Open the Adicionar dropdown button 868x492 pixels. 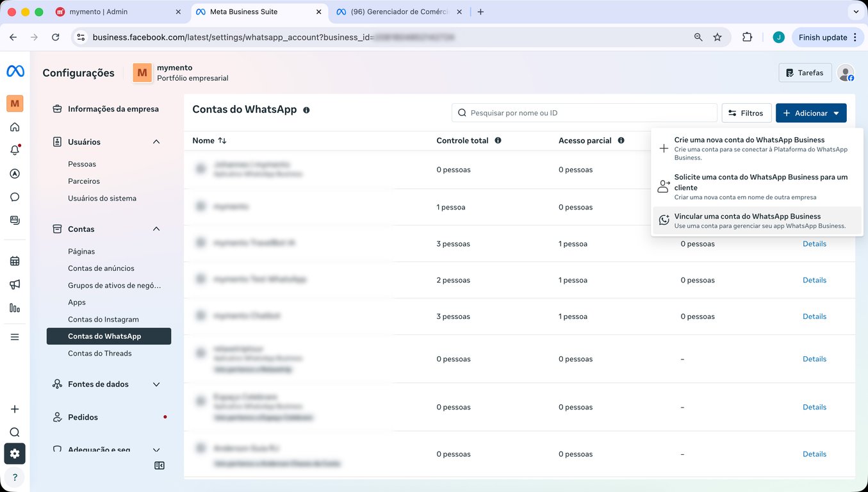810,113
